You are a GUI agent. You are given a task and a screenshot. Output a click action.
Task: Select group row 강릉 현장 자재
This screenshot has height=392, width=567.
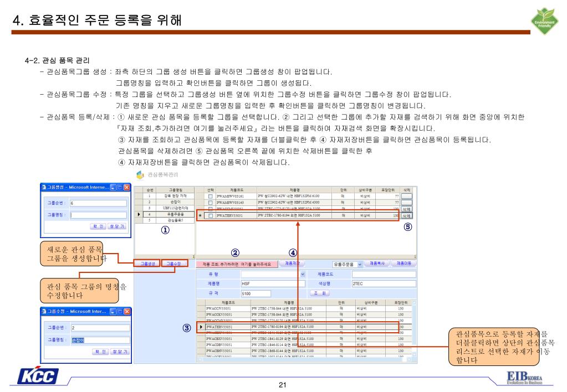tap(165, 196)
